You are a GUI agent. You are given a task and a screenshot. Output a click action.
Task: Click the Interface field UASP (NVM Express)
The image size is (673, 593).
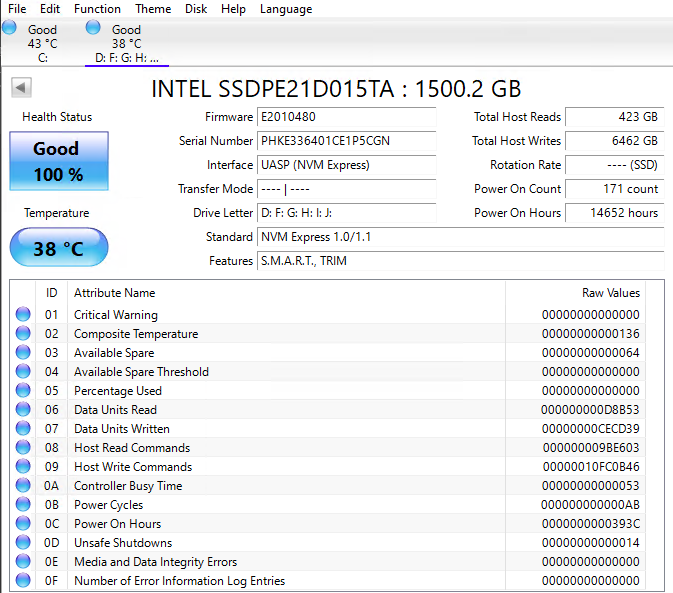pyautogui.click(x=346, y=165)
